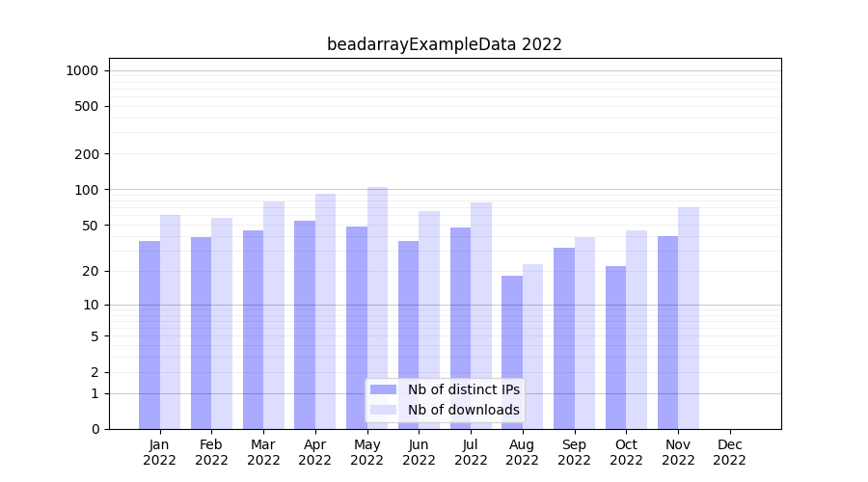Select the 'Nb of distinct IPs' legend label
868x482 pixels.
[x=463, y=389]
